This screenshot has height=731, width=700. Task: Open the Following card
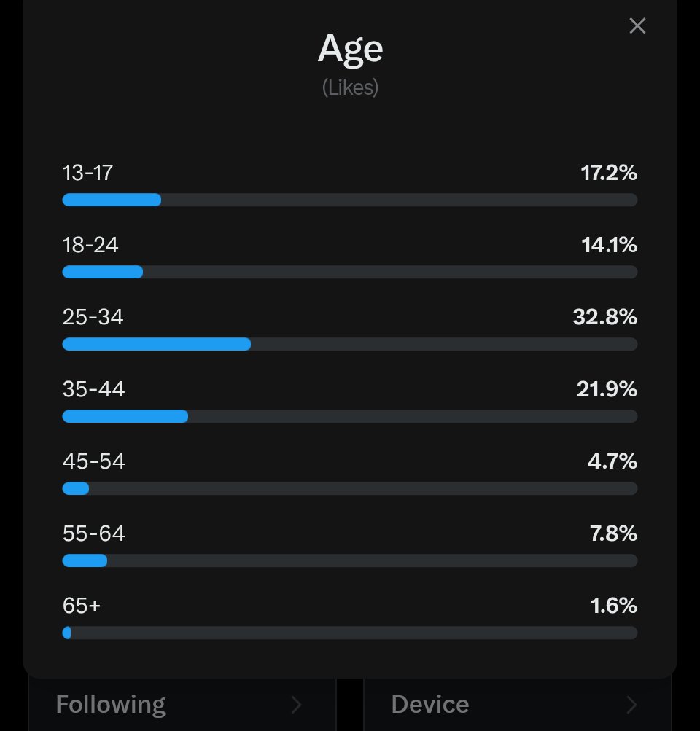click(182, 705)
